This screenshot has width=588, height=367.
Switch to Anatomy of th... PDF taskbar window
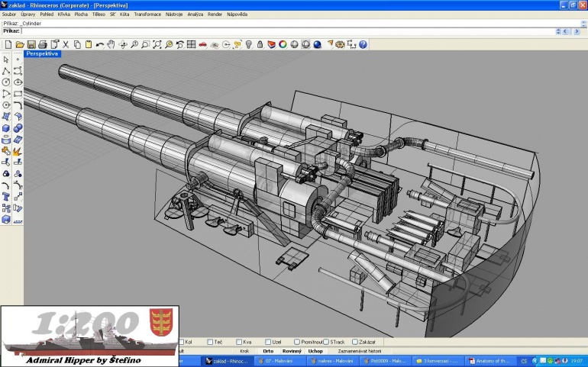coord(489,361)
